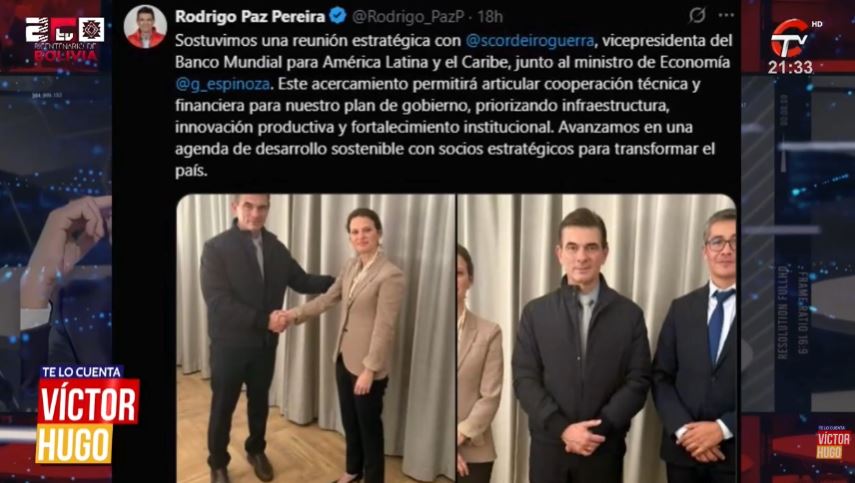
Task: Click the 21:33 on-screen clock
Action: click(790, 67)
